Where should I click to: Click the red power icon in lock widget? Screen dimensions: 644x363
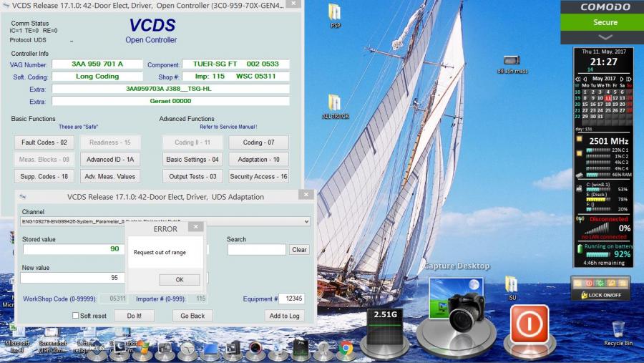589,284
